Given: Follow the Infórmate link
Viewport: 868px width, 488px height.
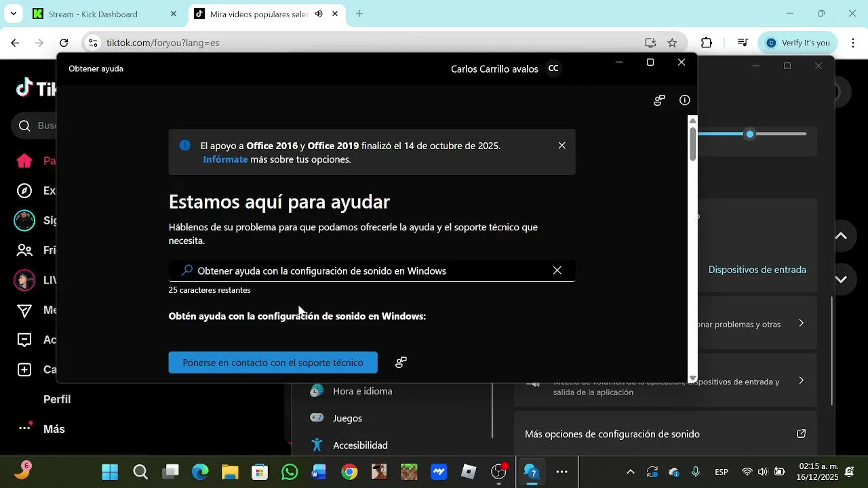Looking at the screenshot, I should (x=225, y=159).
